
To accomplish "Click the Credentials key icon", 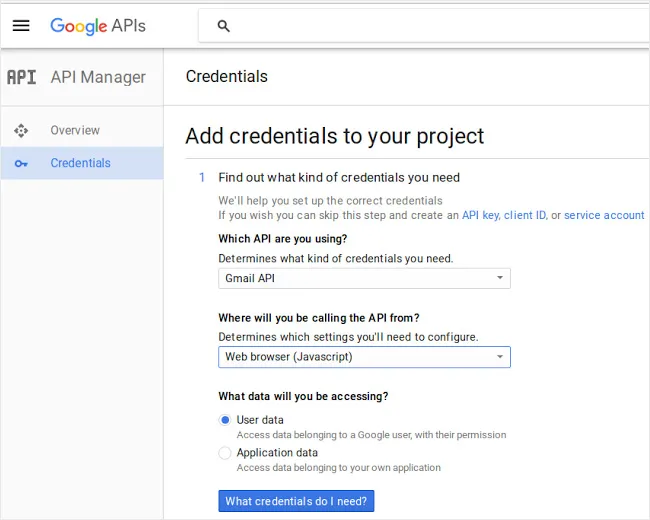I will point(21,163).
